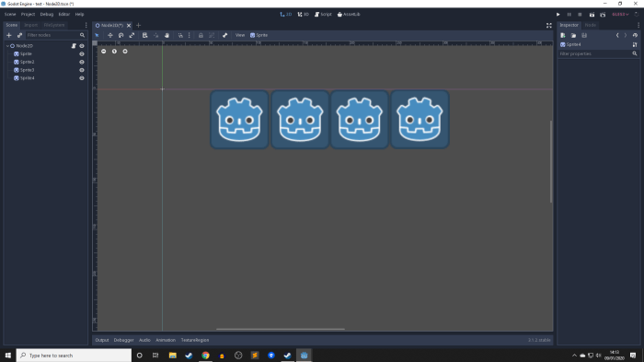Reset the viewport zoom level
Screen dimensions: 644x362
point(114,52)
